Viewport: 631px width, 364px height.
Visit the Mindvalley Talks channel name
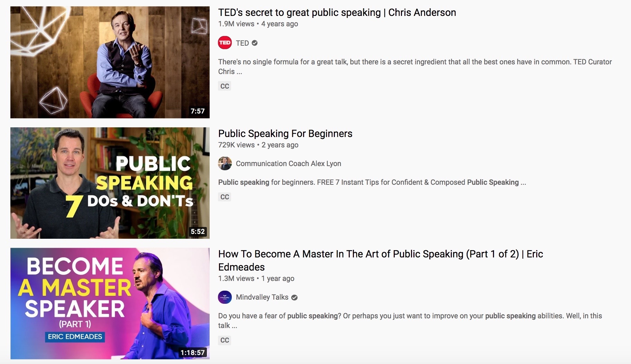[262, 297]
